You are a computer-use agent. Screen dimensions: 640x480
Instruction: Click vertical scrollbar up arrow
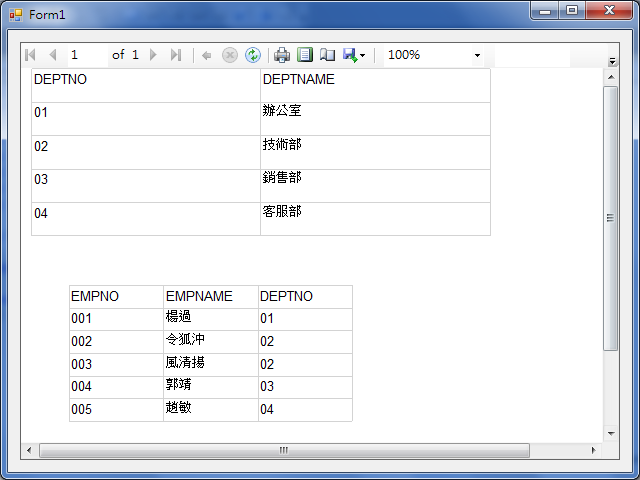pos(611,77)
